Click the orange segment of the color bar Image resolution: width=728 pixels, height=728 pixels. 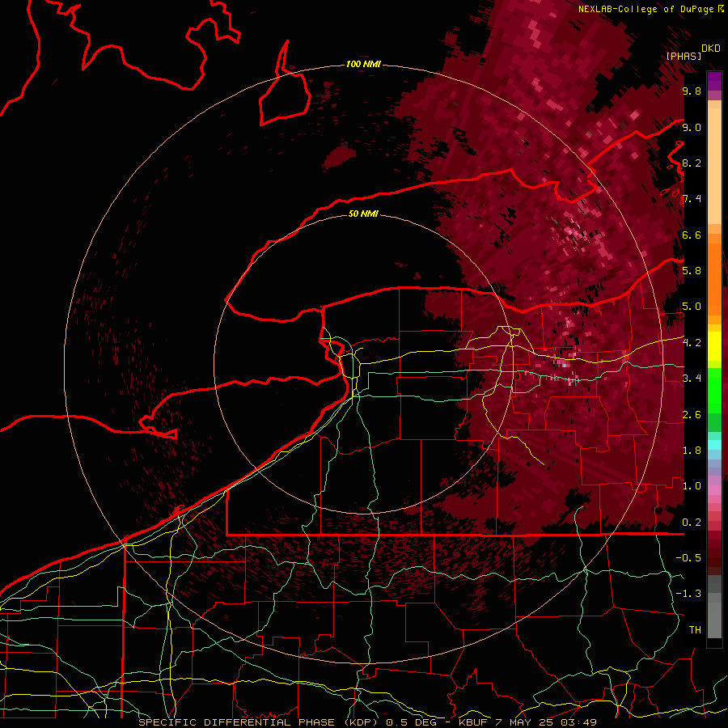[714, 278]
